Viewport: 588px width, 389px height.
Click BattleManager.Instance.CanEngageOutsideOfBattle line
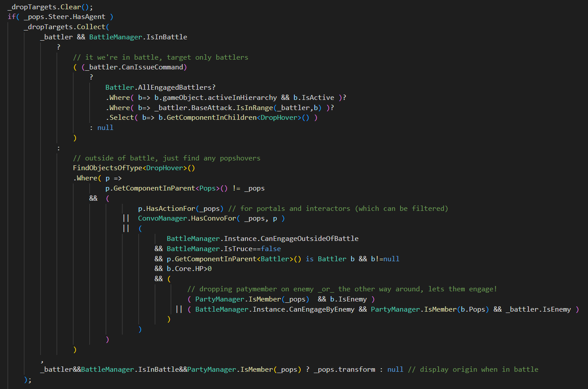[x=263, y=239]
